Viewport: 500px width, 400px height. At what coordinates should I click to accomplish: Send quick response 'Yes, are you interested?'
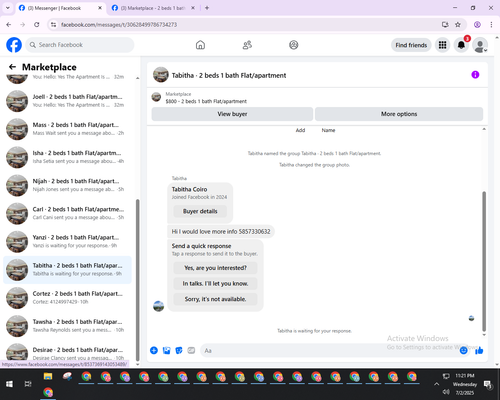(x=215, y=268)
